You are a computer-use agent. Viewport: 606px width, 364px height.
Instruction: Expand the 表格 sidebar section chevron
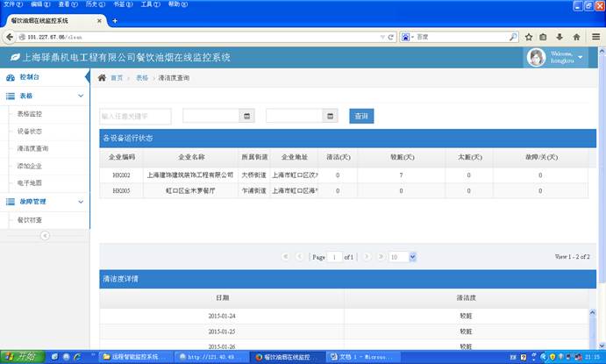(81, 96)
